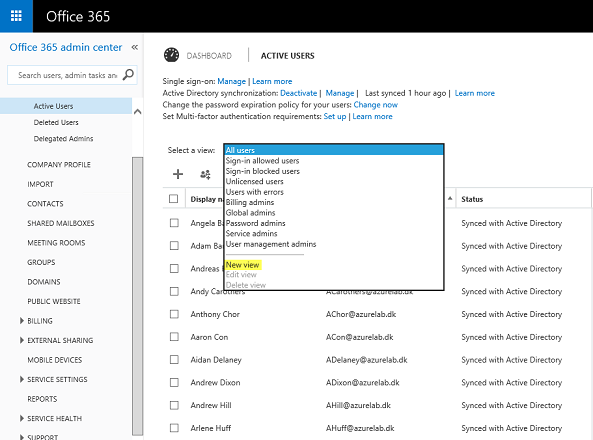
Task: Choose User management admins view
Action: coord(271,244)
